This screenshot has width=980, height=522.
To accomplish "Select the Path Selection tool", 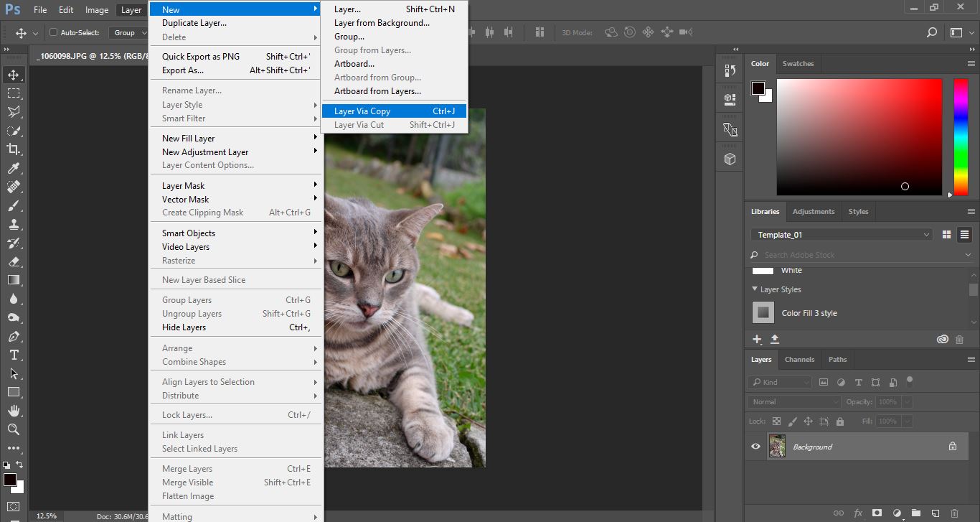I will coord(14,373).
